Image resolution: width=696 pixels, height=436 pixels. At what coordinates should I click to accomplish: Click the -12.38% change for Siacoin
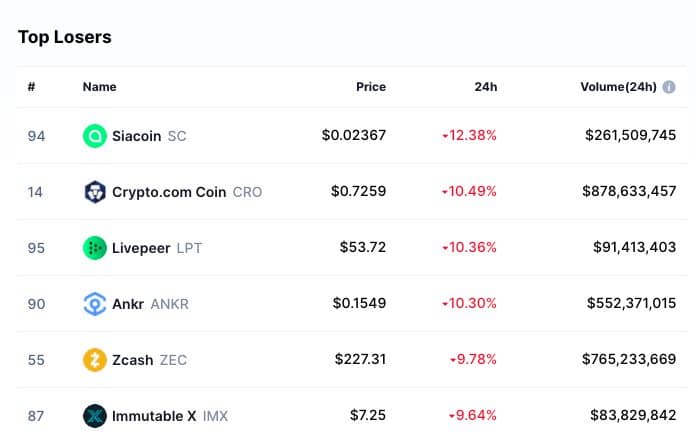coord(469,136)
